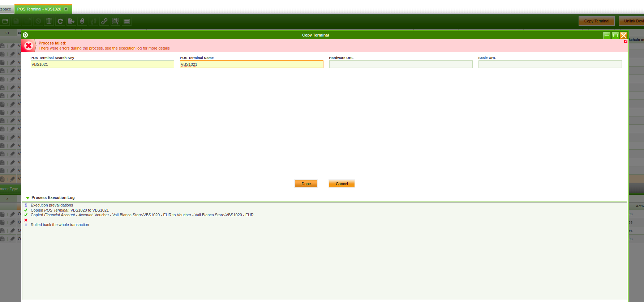The image size is (644, 302).
Task: Click the Cancel button
Action: click(342, 184)
